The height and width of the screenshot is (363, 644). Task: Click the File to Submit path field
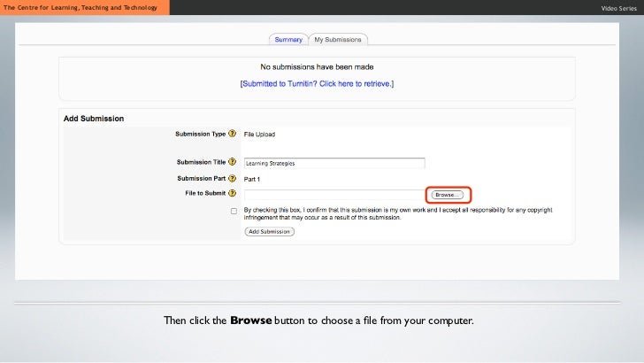tap(333, 195)
